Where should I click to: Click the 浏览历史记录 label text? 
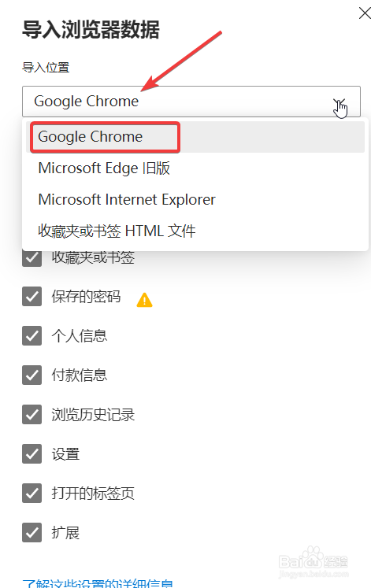(93, 415)
